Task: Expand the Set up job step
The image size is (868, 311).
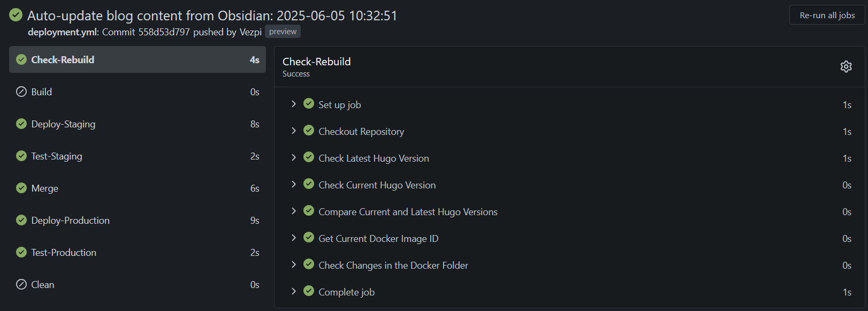Action: pyautogui.click(x=293, y=104)
